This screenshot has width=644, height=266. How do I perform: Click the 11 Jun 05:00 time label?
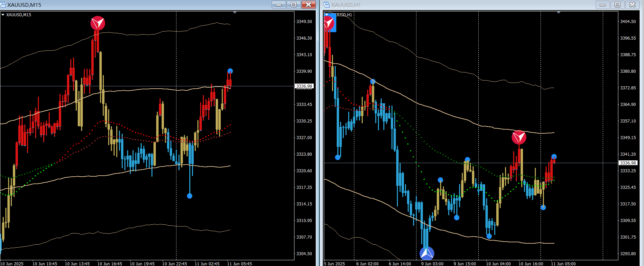click(x=564, y=264)
